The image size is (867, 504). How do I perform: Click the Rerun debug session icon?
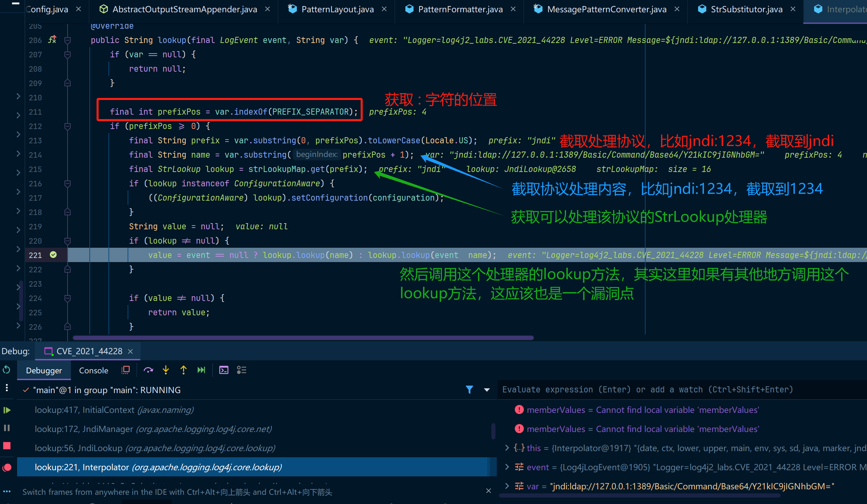pyautogui.click(x=6, y=370)
